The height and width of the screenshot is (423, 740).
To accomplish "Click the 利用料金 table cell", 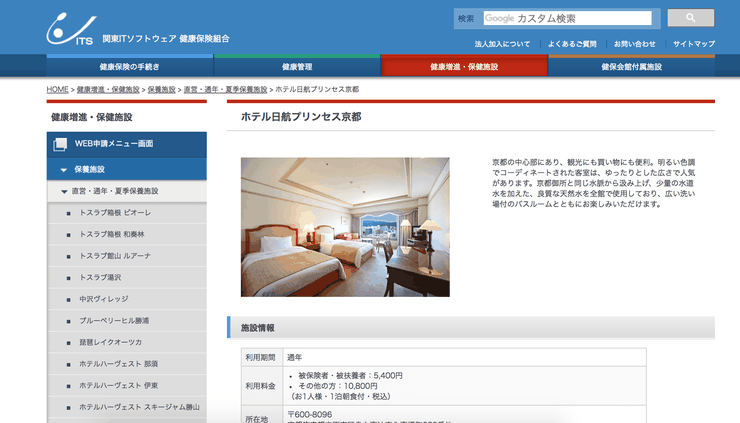I will pyautogui.click(x=261, y=386).
